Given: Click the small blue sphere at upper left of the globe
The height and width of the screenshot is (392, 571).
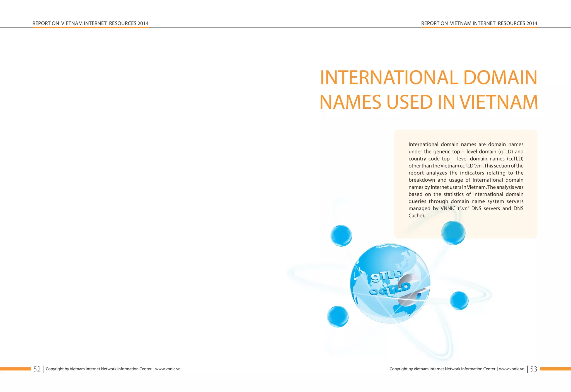Looking at the screenshot, I should pyautogui.click(x=341, y=236).
